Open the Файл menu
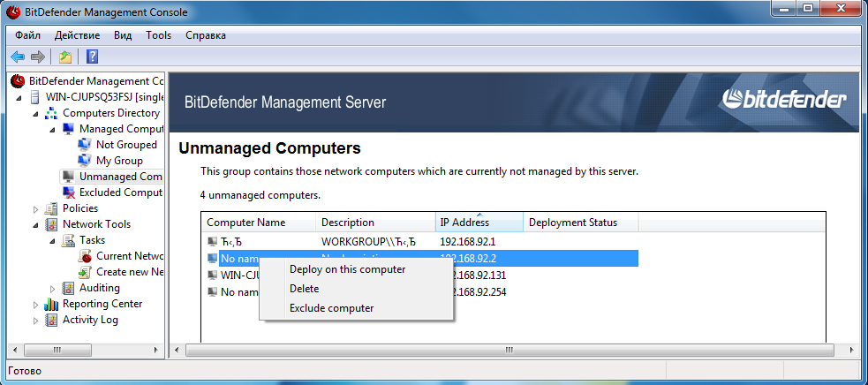 click(x=27, y=35)
